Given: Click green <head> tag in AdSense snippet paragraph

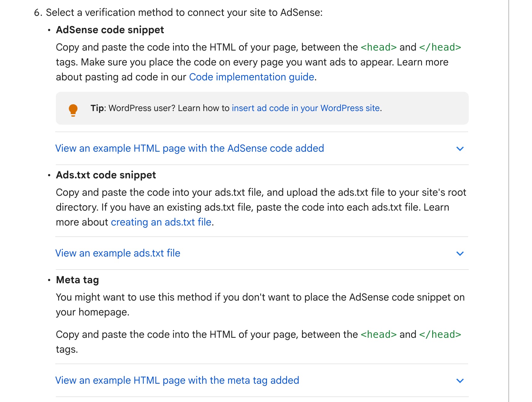Looking at the screenshot, I should (379, 47).
